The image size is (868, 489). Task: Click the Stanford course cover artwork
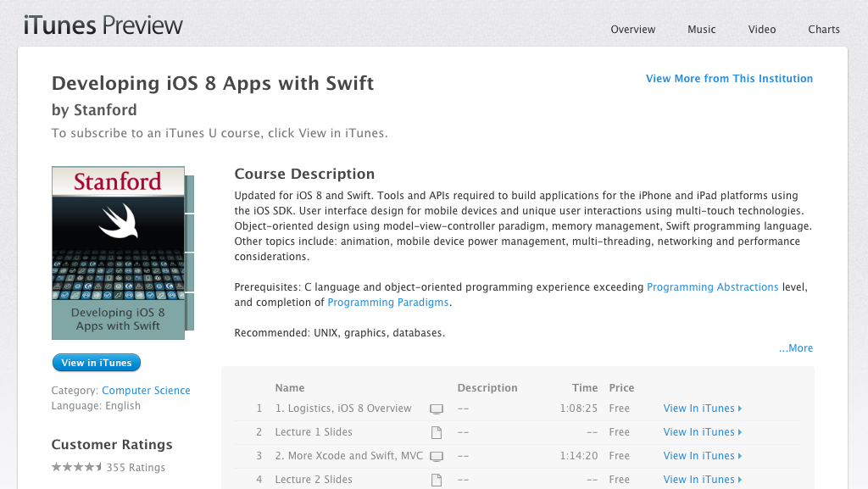point(122,253)
